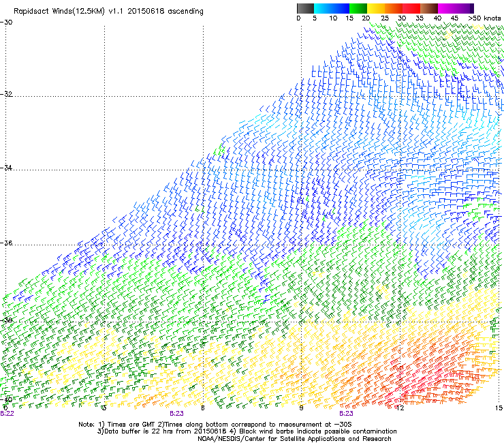The image size is (504, 443).
Task: Click the purple 8:22 time stamp
Action: pos(7,414)
